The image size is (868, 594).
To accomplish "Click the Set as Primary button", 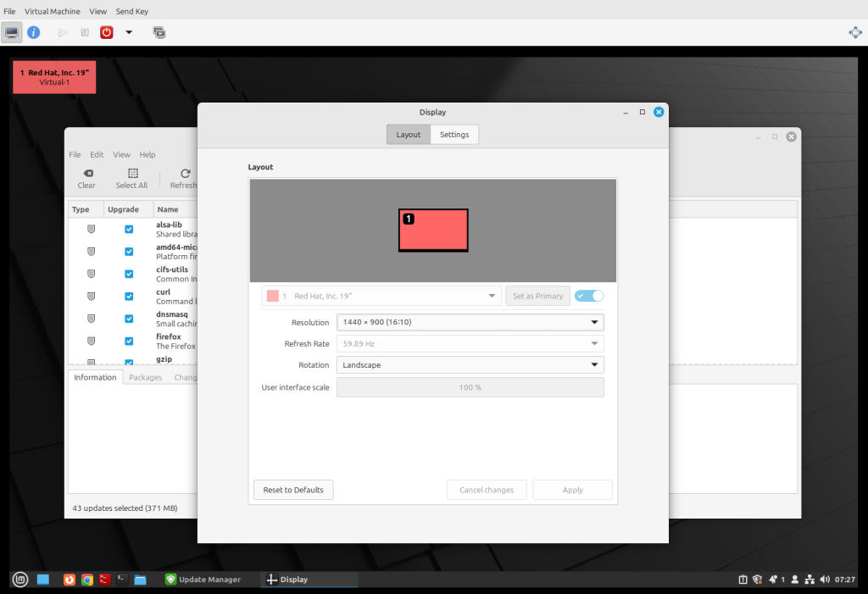I will pos(537,297).
